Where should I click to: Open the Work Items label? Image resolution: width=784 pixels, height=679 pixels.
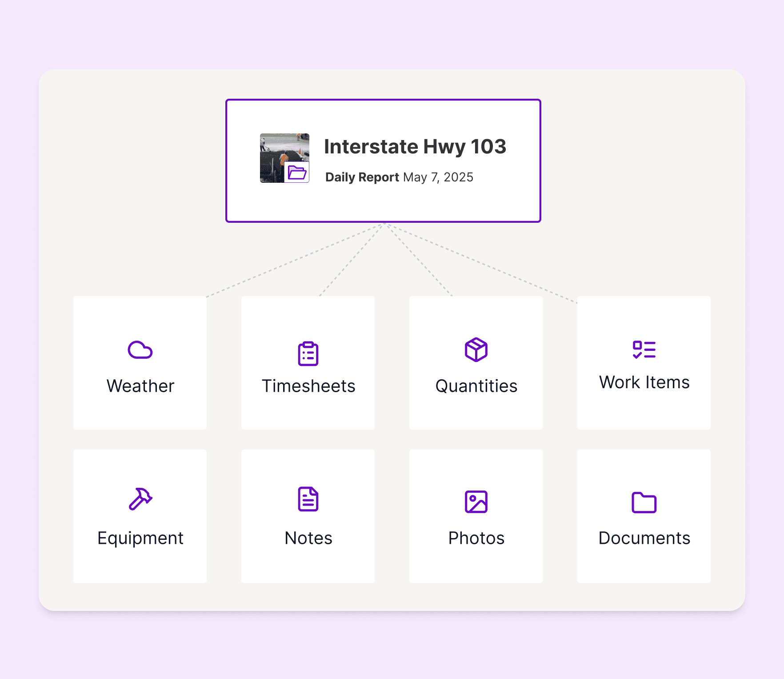tap(644, 382)
